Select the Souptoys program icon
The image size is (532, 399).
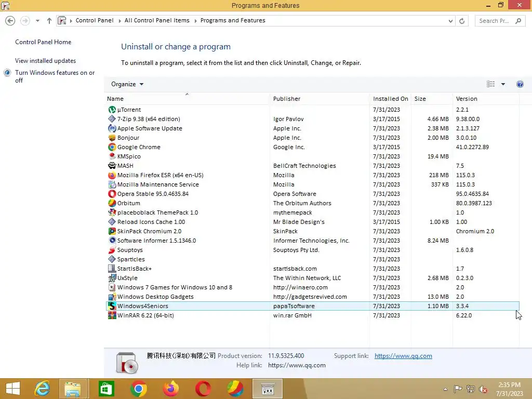click(112, 250)
